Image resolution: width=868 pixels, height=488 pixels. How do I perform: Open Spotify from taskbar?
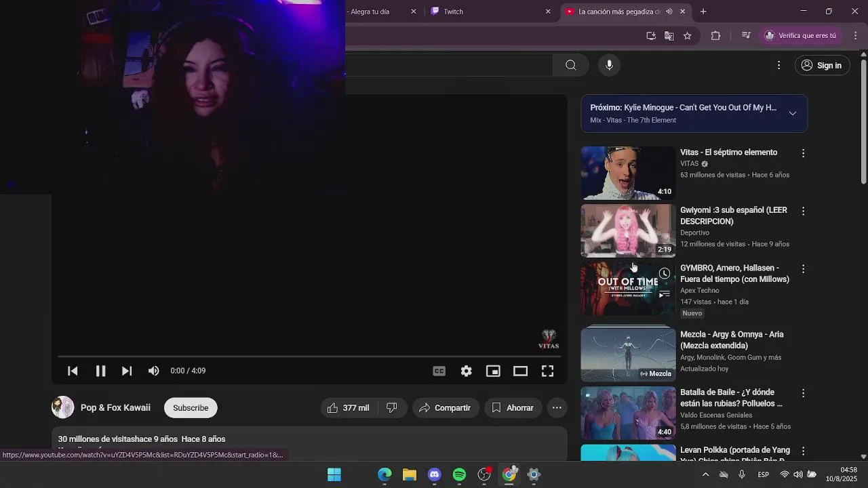tap(459, 474)
